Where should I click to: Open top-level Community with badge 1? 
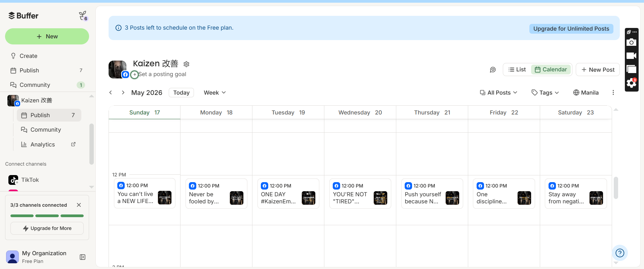pos(47,85)
